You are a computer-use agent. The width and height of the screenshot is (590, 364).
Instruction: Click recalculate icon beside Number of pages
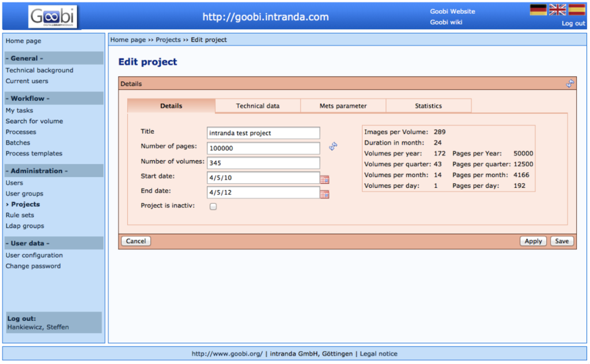tap(333, 146)
